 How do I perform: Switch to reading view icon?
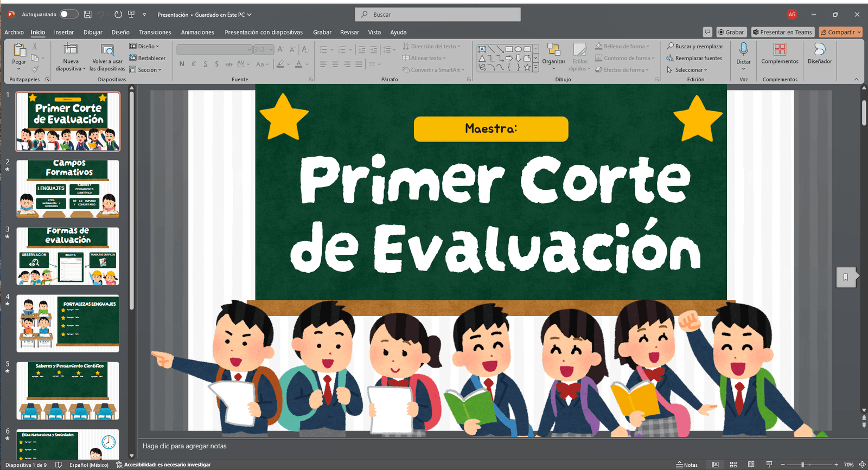pyautogui.click(x=751, y=465)
